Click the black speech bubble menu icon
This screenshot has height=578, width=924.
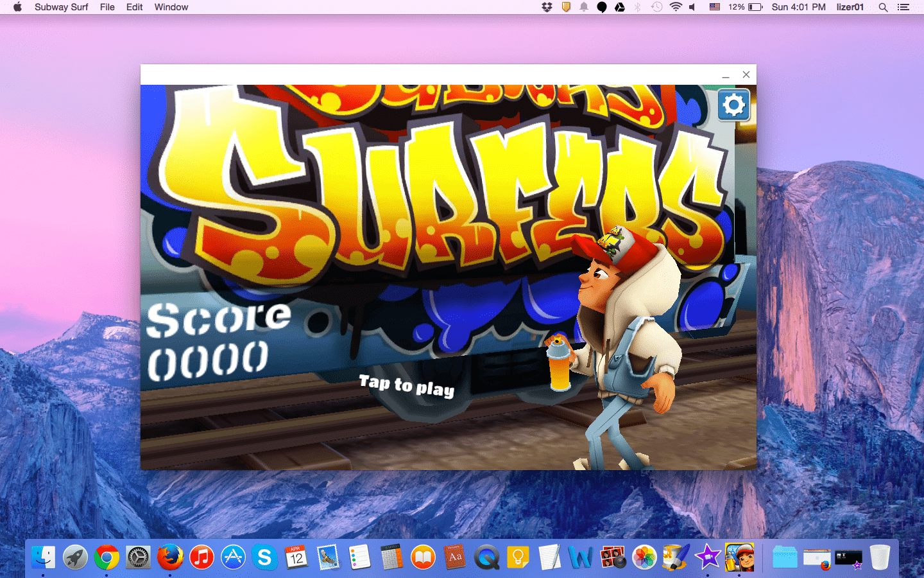[x=602, y=7]
